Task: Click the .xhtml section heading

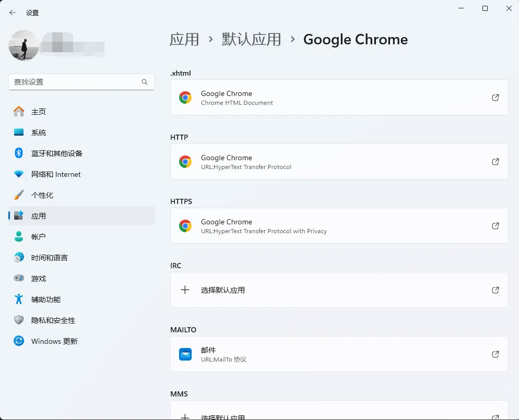Action: [x=181, y=73]
